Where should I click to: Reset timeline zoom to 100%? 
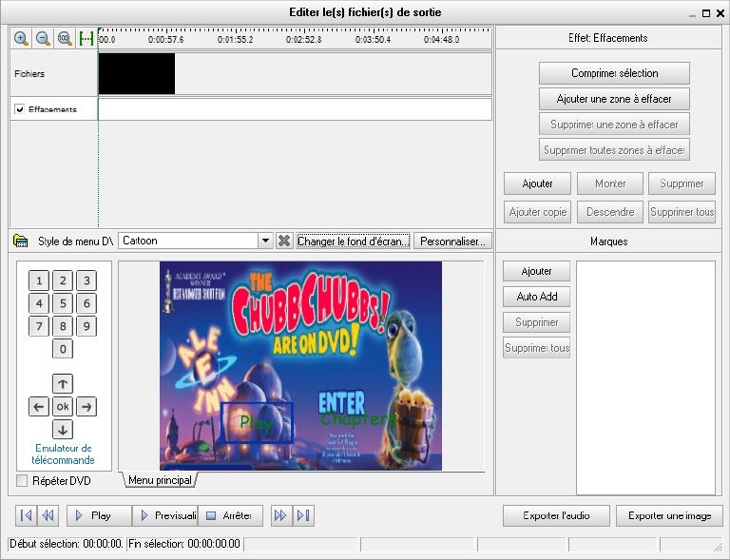click(65, 39)
